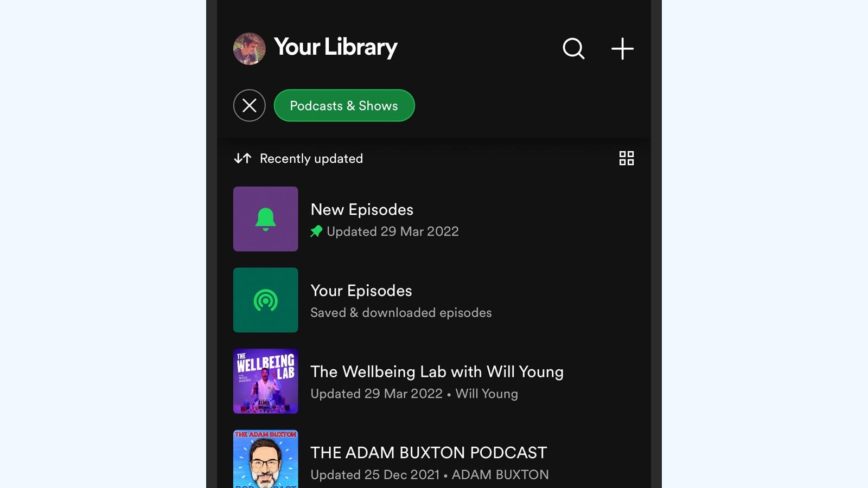Open your profile picture avatar
The image size is (868, 488).
tap(249, 48)
